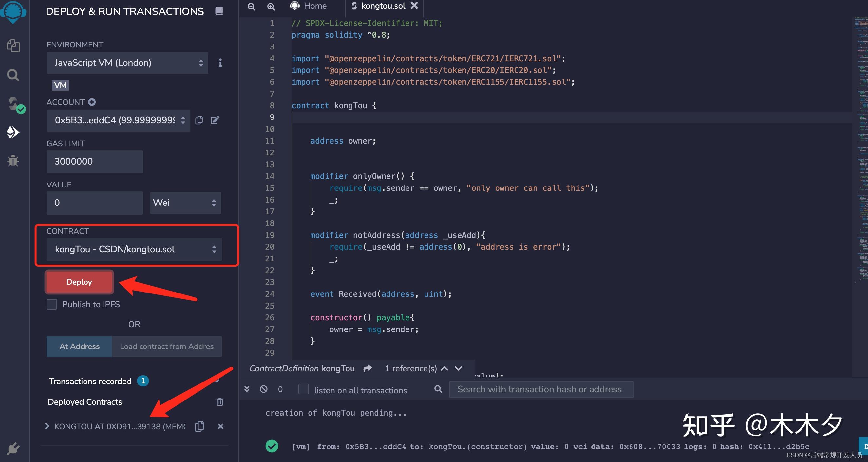
Task: Deploy the kongTou contract
Action: (79, 282)
